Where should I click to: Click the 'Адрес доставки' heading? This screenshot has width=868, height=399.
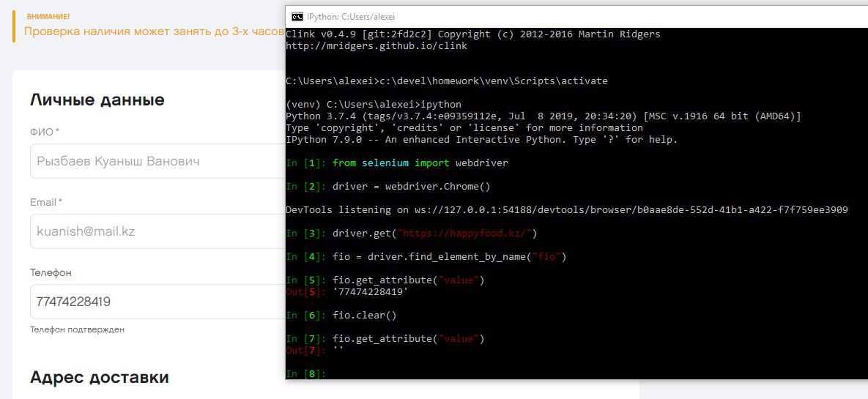[x=99, y=378]
